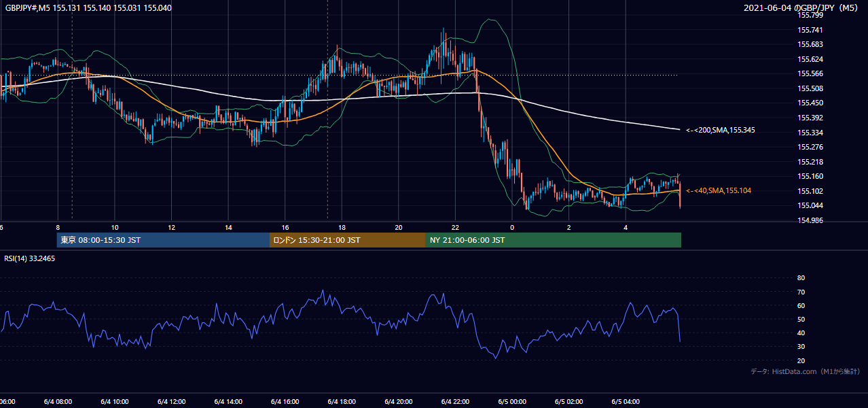Click the 6/5 02:00 time axis label
Image resolution: width=868 pixels, height=408 pixels.
pos(569,402)
